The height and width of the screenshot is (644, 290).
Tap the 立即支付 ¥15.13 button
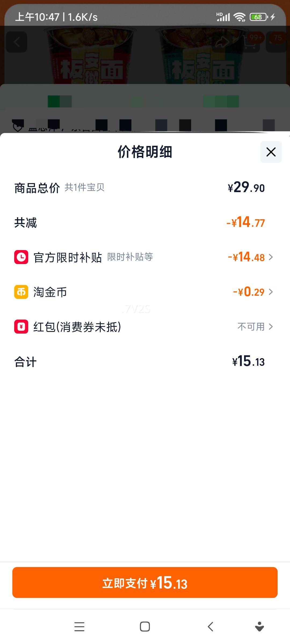145,583
